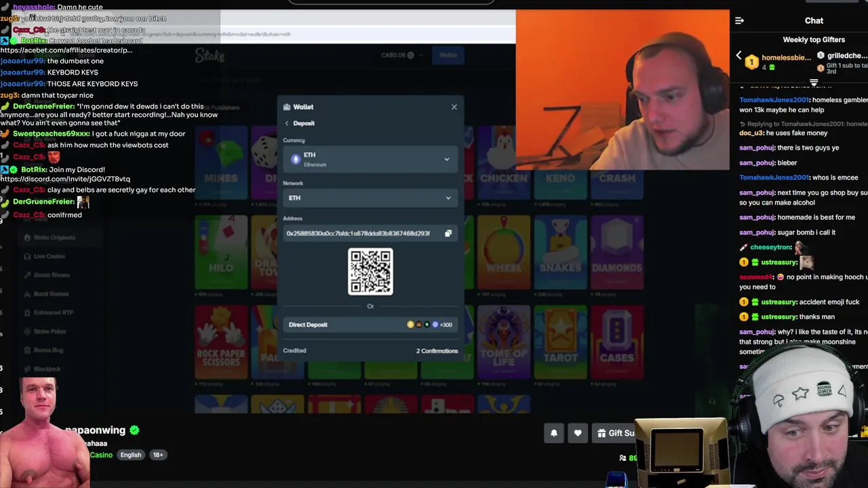
Task: Open the Cases game tile
Action: click(x=617, y=341)
